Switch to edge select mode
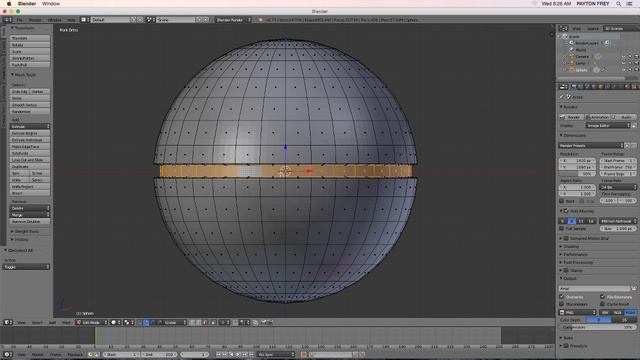This screenshot has height=360, width=640. 199,322
